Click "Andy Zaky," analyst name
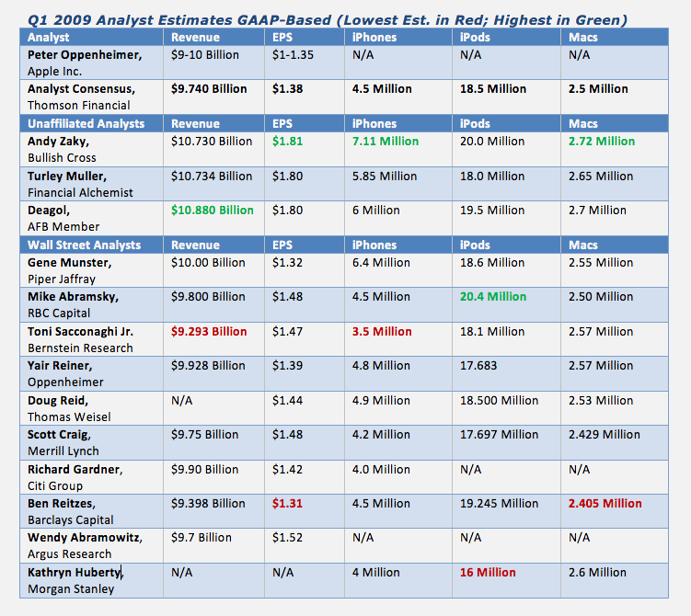This screenshot has width=691, height=616. pyautogui.click(x=58, y=142)
